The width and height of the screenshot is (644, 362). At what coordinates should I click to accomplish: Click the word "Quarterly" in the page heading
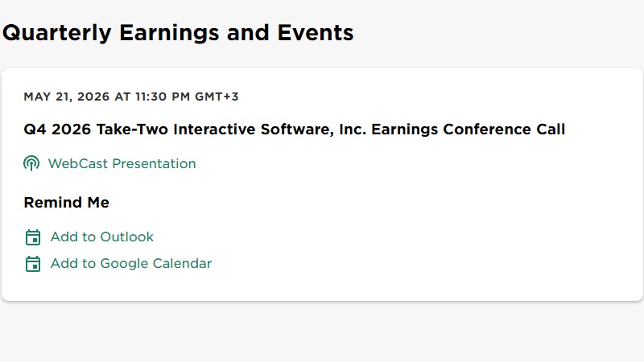click(58, 33)
